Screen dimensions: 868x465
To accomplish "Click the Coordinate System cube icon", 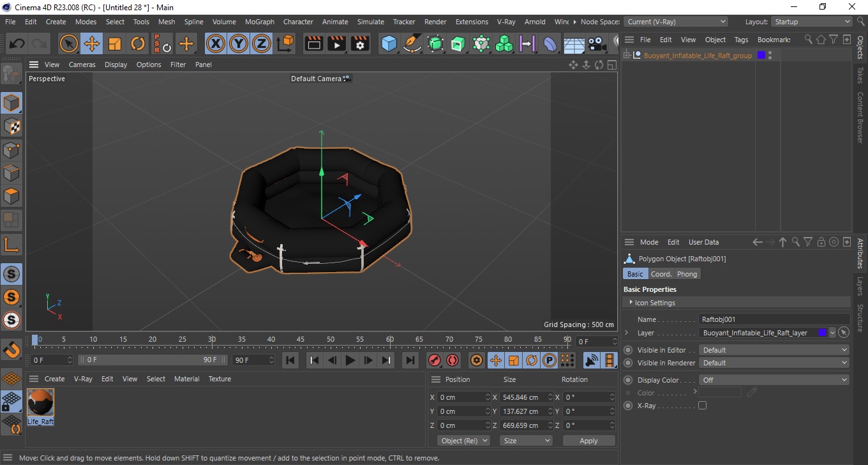I will tap(286, 43).
